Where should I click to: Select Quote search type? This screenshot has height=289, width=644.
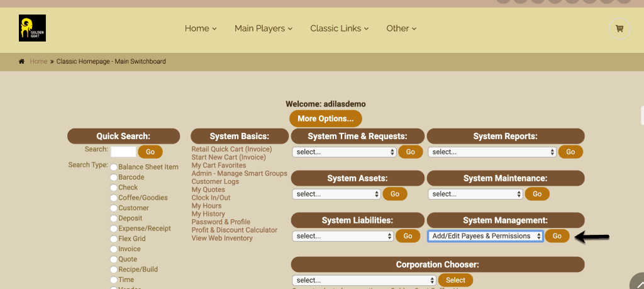coord(113,259)
